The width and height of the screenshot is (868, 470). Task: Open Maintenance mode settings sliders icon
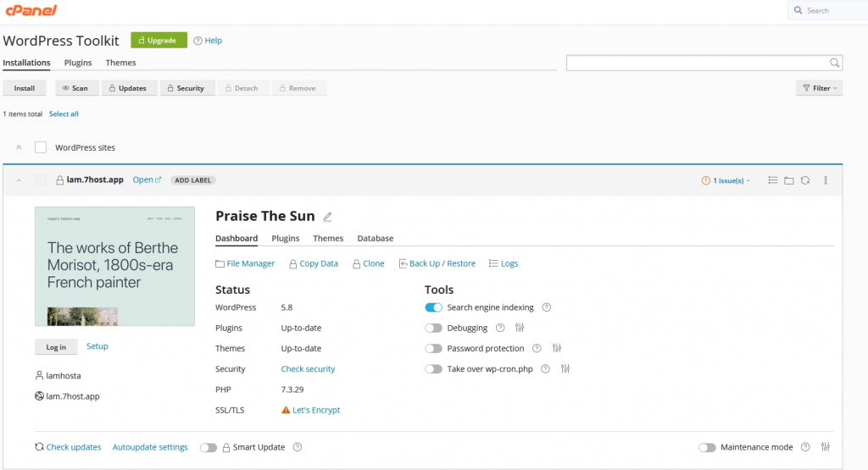tap(826, 447)
